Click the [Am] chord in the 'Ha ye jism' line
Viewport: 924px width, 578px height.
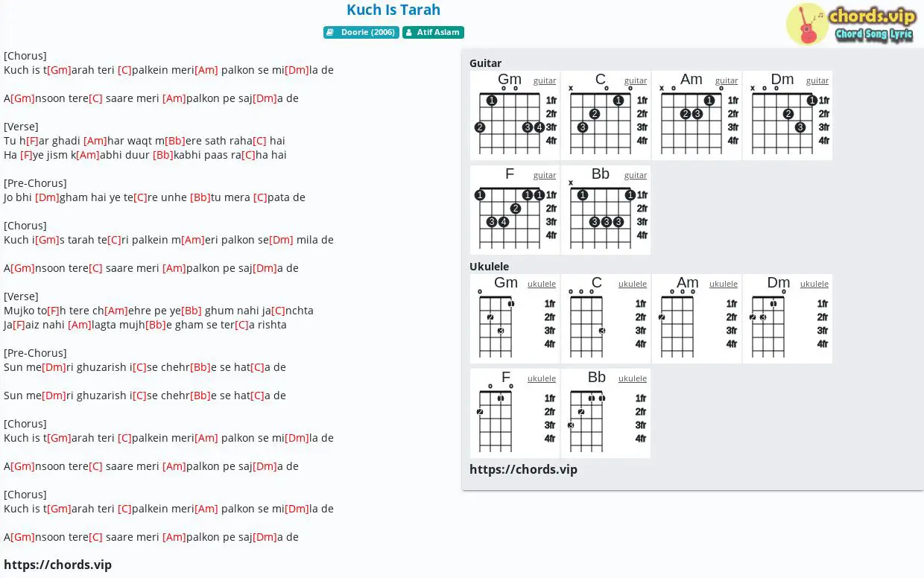[x=88, y=155]
